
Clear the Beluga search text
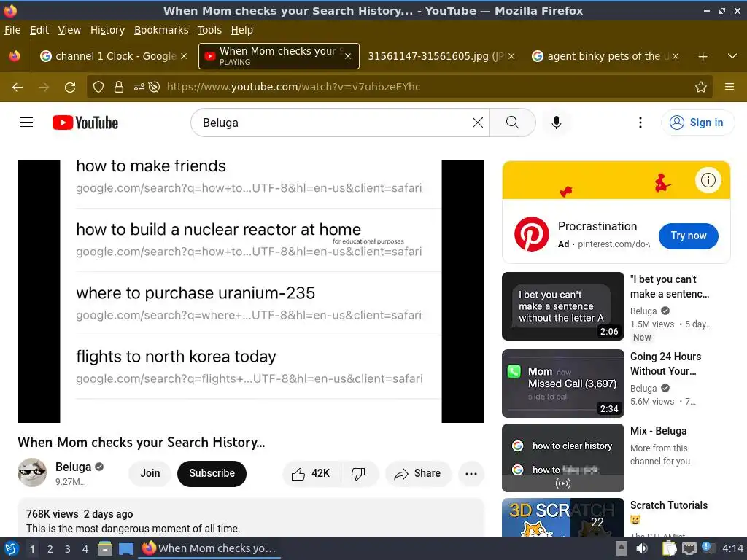coord(477,122)
